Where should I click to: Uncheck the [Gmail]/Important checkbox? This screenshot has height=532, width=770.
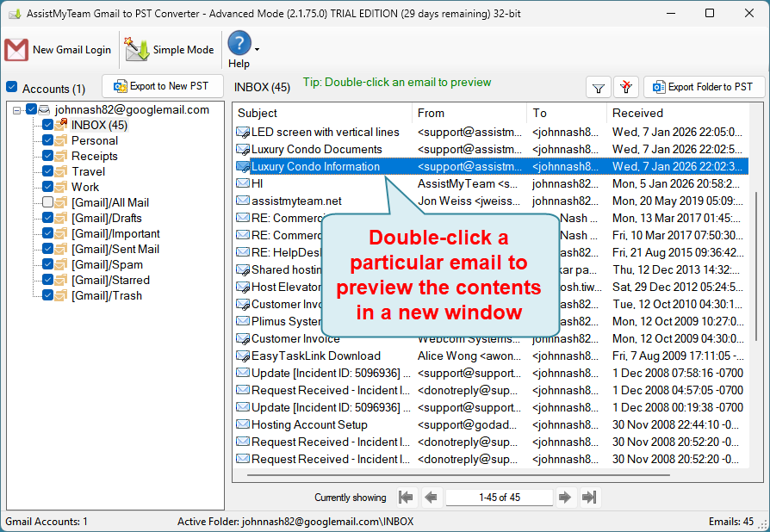coord(47,233)
